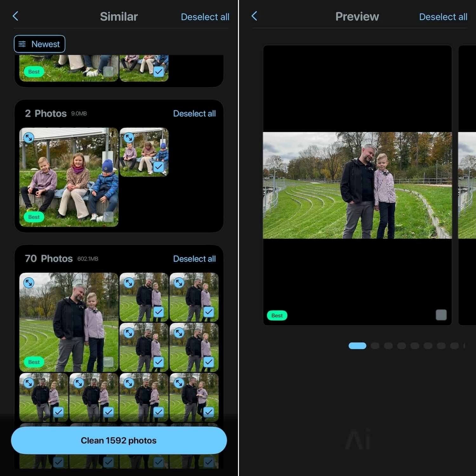Tap Deselect all in the Preview header
The image size is (476, 476).
coord(443,17)
